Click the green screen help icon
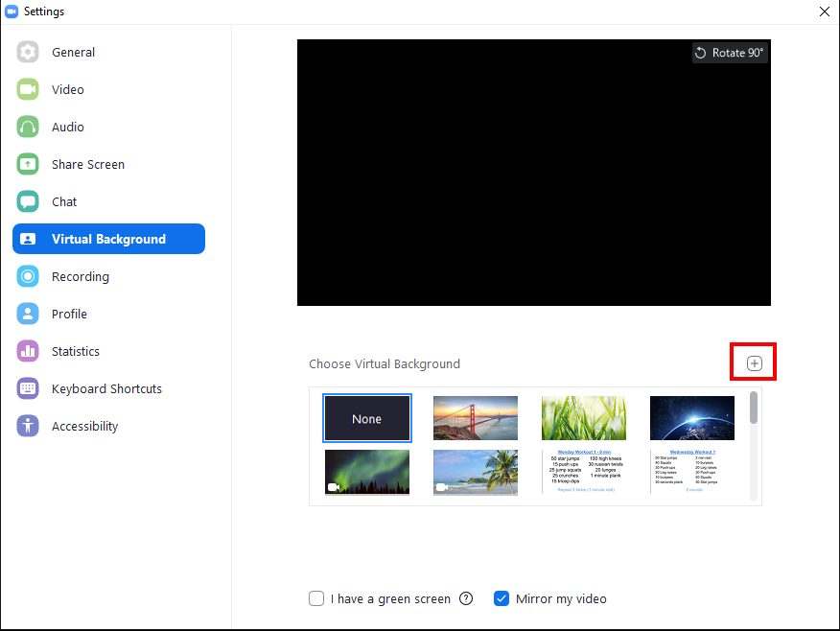840x631 pixels. (466, 598)
